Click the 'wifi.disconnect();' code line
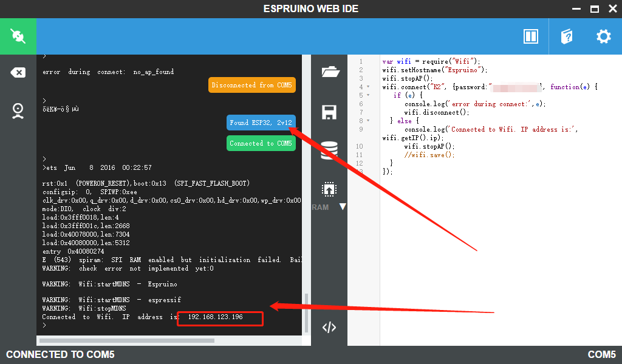 (437, 112)
